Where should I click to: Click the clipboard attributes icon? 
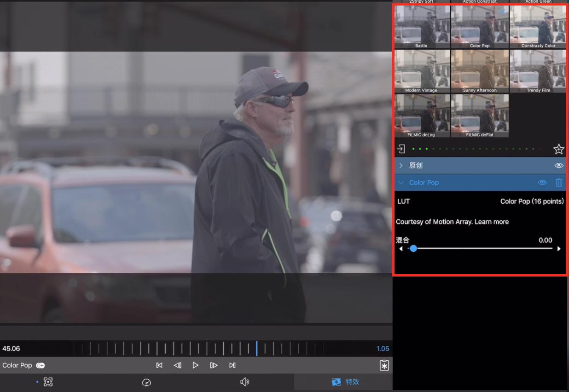384,365
